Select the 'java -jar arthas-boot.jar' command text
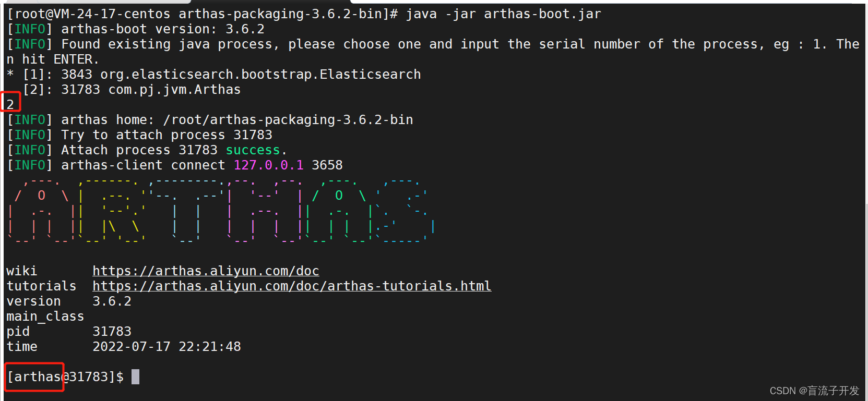This screenshot has height=401, width=868. point(503,14)
